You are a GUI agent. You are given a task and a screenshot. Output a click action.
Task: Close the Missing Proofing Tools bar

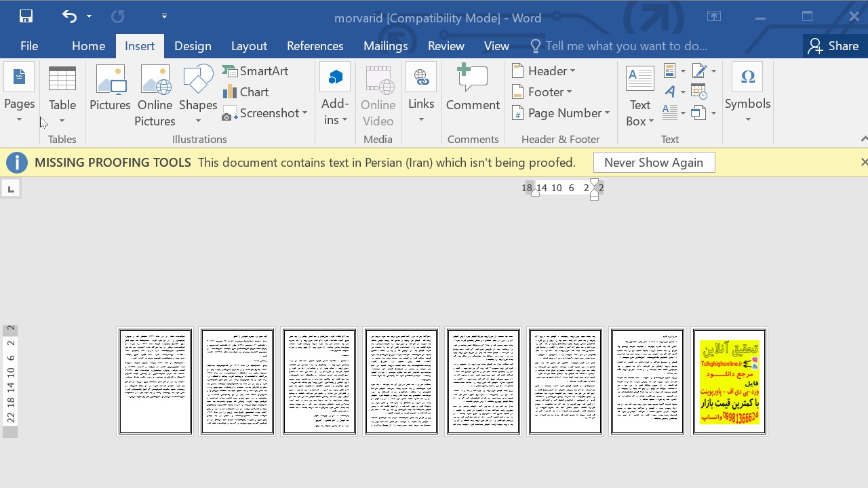(863, 162)
